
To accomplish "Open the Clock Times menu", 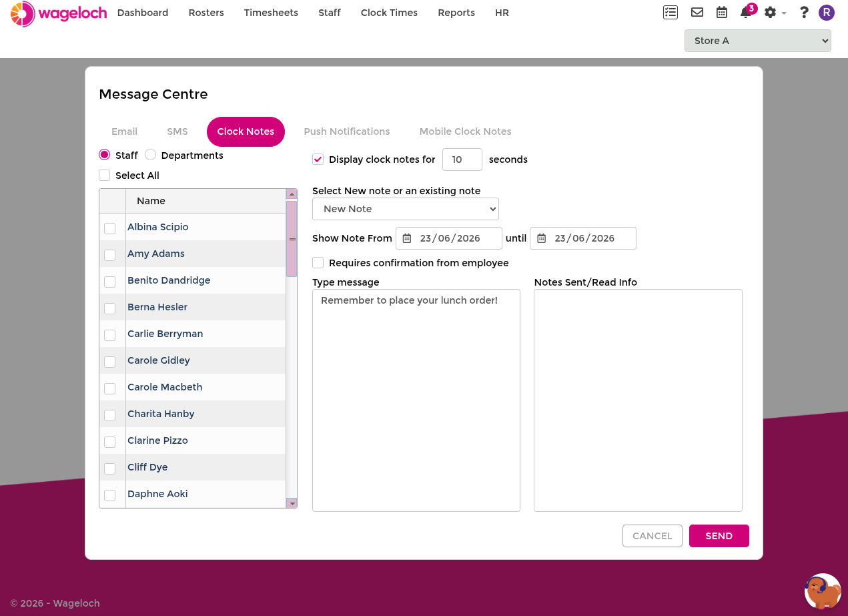I will 389,13.
